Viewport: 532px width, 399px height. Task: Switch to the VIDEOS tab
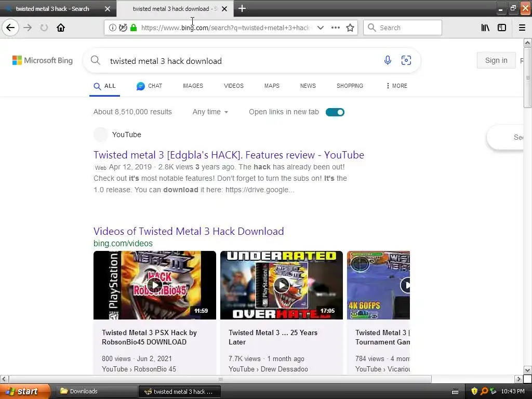[x=233, y=86]
